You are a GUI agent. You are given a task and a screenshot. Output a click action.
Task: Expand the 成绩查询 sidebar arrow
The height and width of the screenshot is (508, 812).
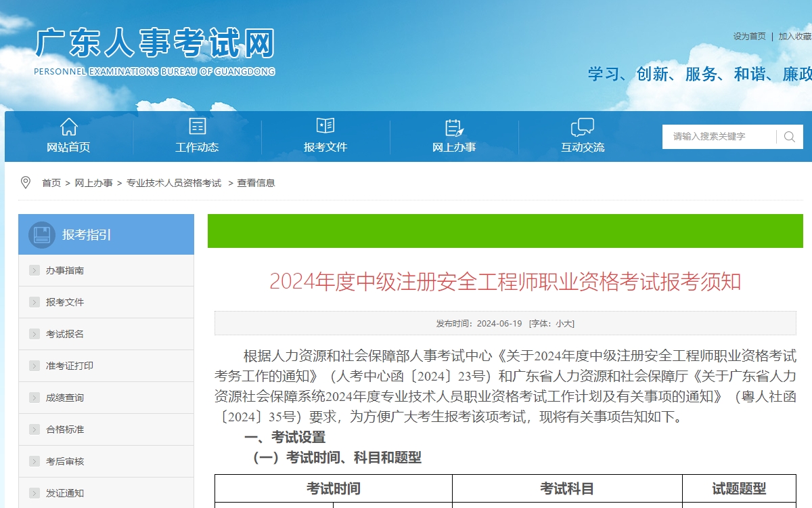pyautogui.click(x=35, y=398)
